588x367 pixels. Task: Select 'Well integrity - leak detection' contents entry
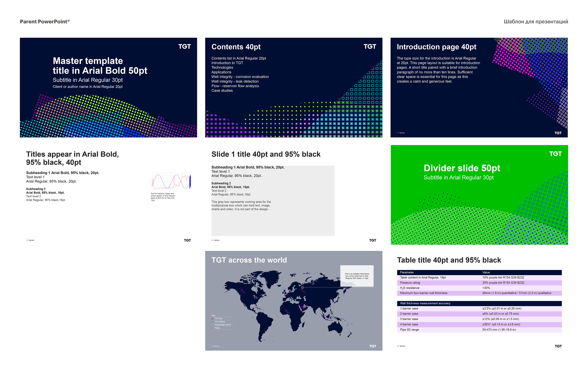tap(235, 81)
